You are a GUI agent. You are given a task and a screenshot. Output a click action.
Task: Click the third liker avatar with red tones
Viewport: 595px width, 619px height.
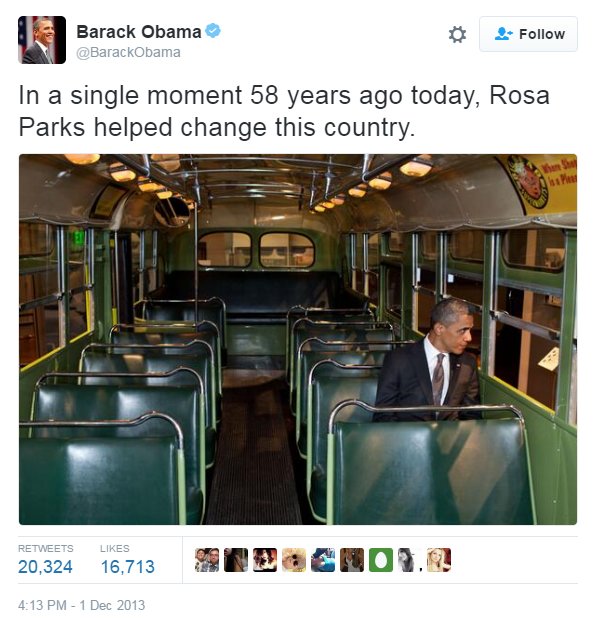pos(265,560)
